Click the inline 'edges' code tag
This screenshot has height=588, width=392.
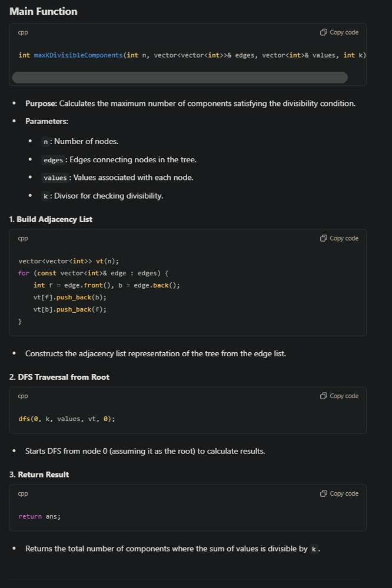(x=53, y=160)
